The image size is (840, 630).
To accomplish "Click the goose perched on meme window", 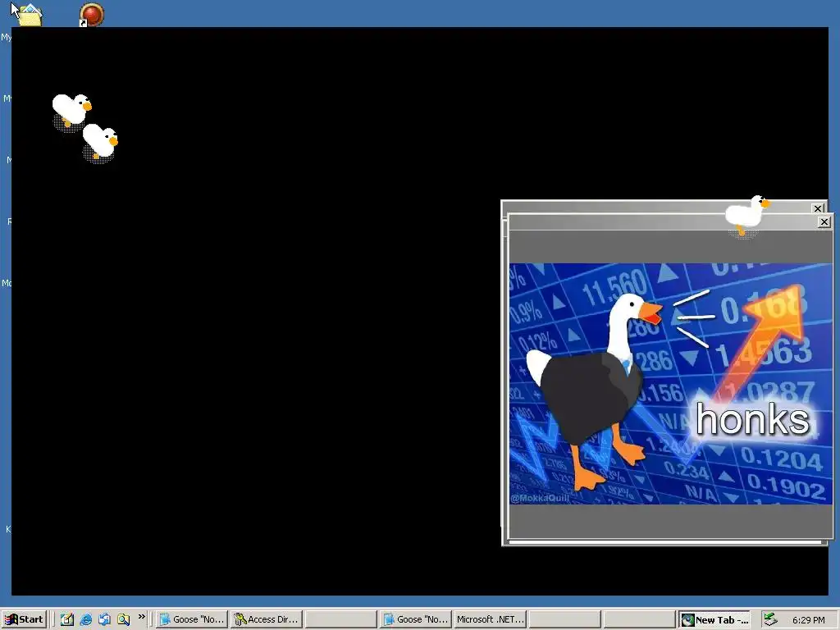I will pos(746,216).
